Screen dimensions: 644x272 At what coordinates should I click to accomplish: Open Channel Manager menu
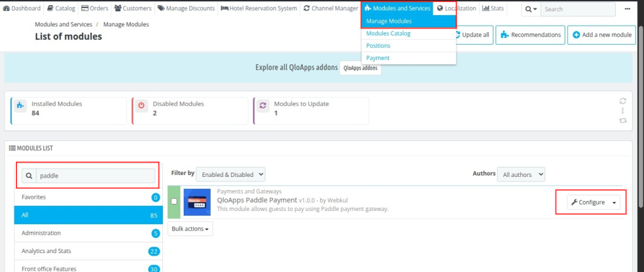pos(331,8)
